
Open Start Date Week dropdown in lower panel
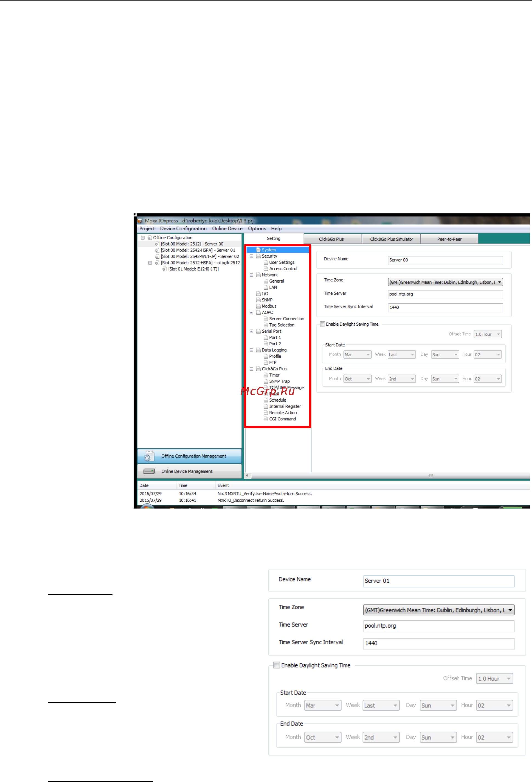tap(381, 706)
